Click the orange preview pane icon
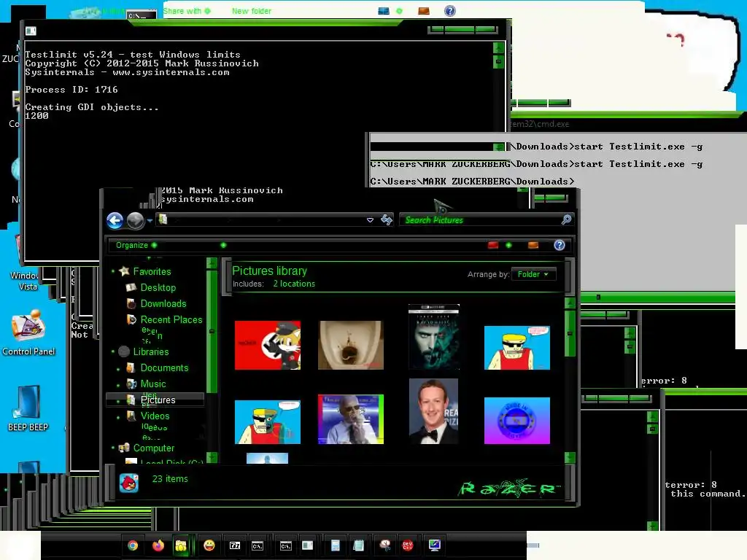747x560 pixels. pos(533,245)
